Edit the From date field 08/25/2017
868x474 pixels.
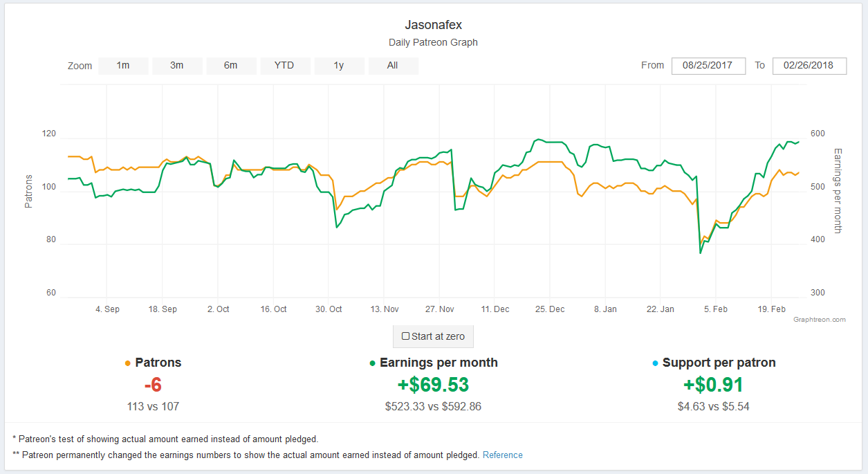708,66
